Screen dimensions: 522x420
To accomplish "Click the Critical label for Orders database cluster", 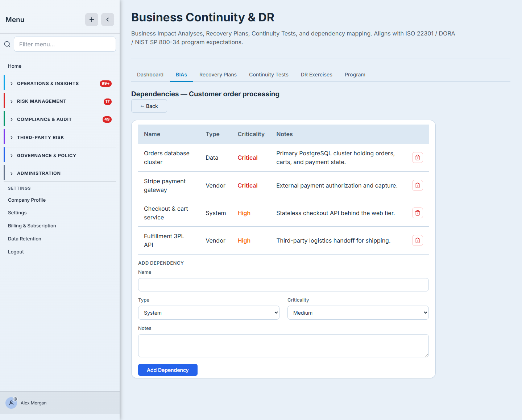I will pos(248,157).
